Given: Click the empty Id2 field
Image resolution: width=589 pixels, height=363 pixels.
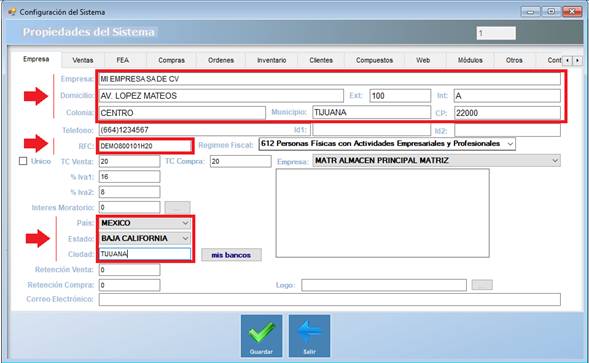Looking at the screenshot, I should point(507,130).
